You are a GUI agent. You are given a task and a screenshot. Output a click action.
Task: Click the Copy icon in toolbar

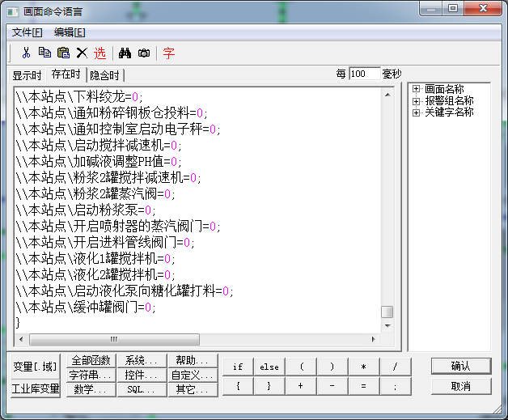(44, 53)
